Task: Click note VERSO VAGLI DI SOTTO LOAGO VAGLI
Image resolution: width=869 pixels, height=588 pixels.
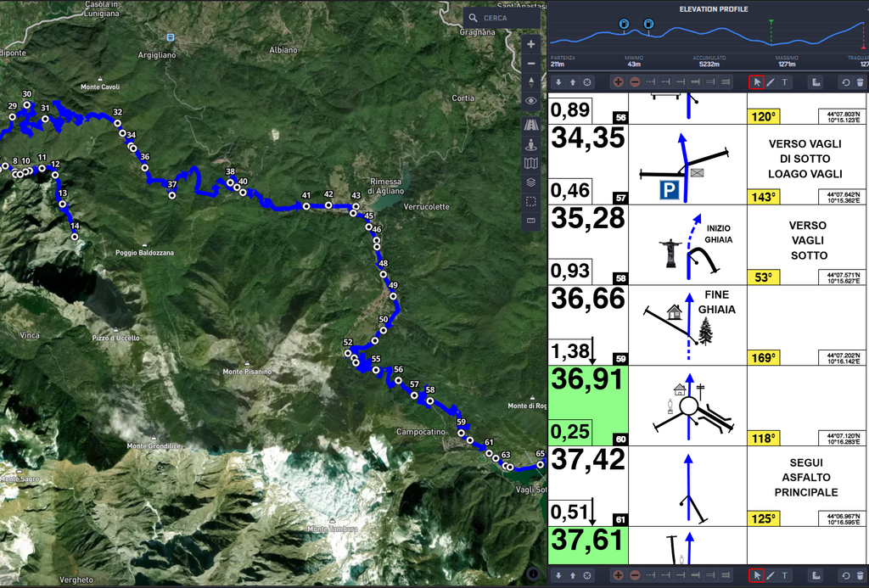Action: coord(805,159)
